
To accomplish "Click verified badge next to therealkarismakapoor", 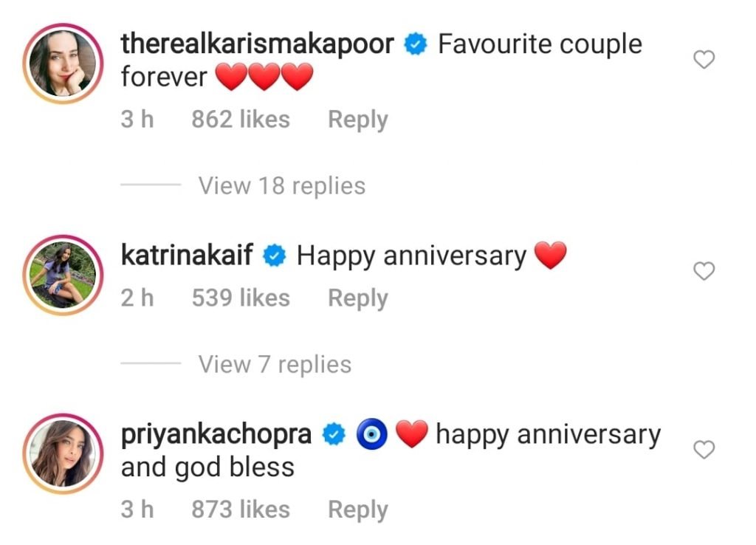I will click(x=416, y=44).
